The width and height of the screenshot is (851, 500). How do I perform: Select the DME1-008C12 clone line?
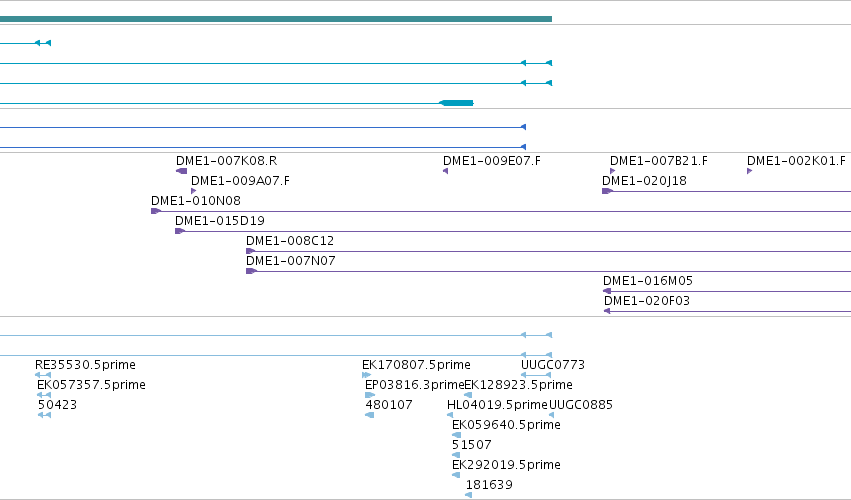click(x=548, y=251)
